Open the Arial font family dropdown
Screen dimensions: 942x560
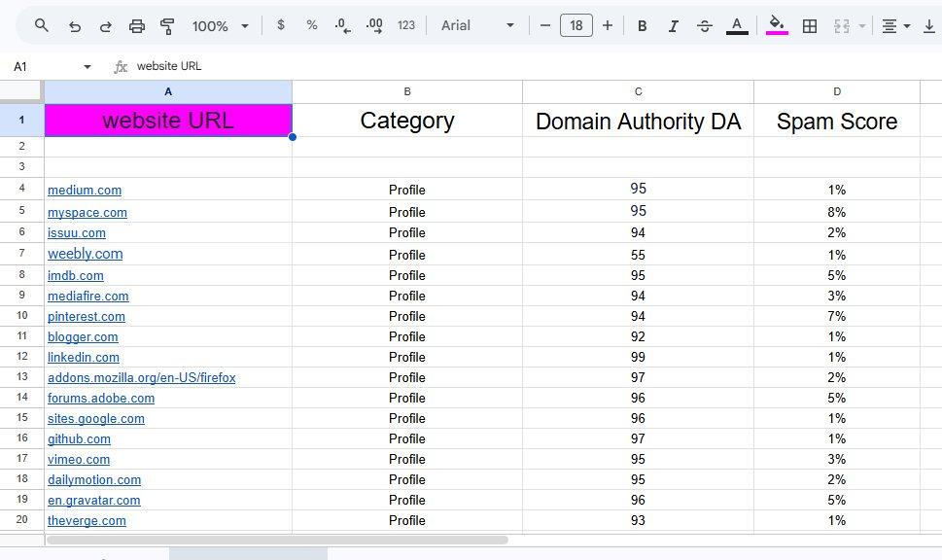477,26
